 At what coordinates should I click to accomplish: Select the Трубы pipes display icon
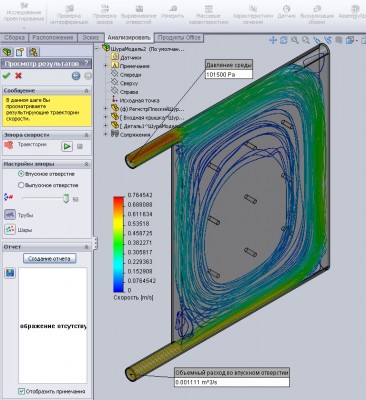10,215
